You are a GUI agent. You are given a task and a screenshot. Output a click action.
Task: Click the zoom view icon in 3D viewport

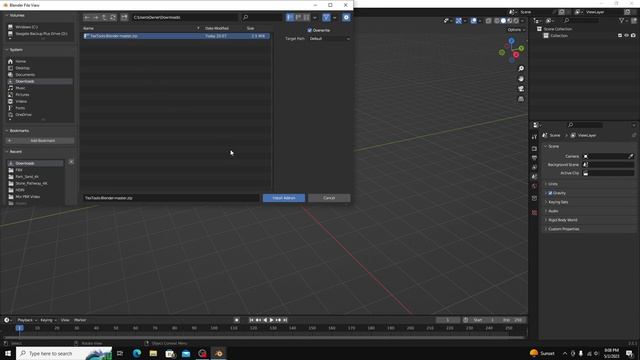pyautogui.click(x=521, y=69)
